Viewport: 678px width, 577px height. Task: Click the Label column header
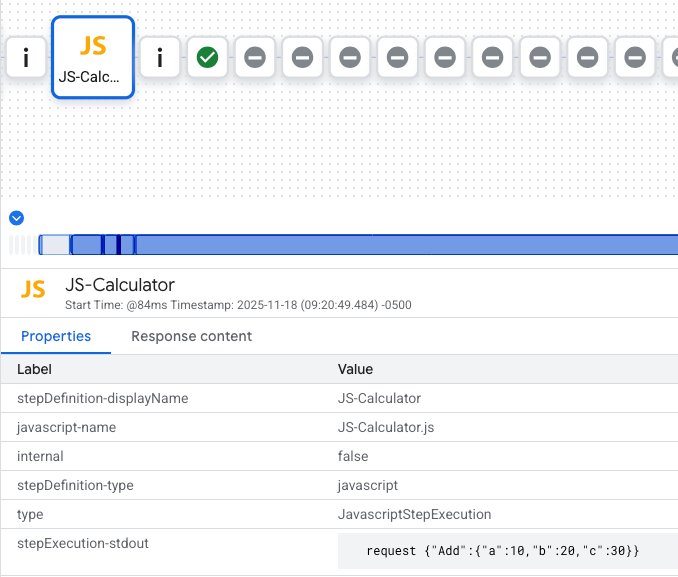coord(34,369)
